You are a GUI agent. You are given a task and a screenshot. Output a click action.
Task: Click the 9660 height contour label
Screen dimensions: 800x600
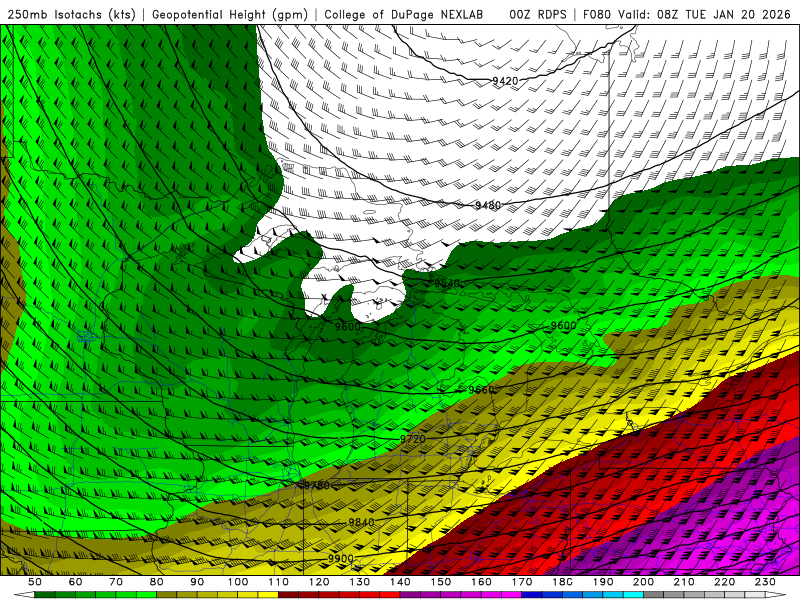click(x=481, y=390)
